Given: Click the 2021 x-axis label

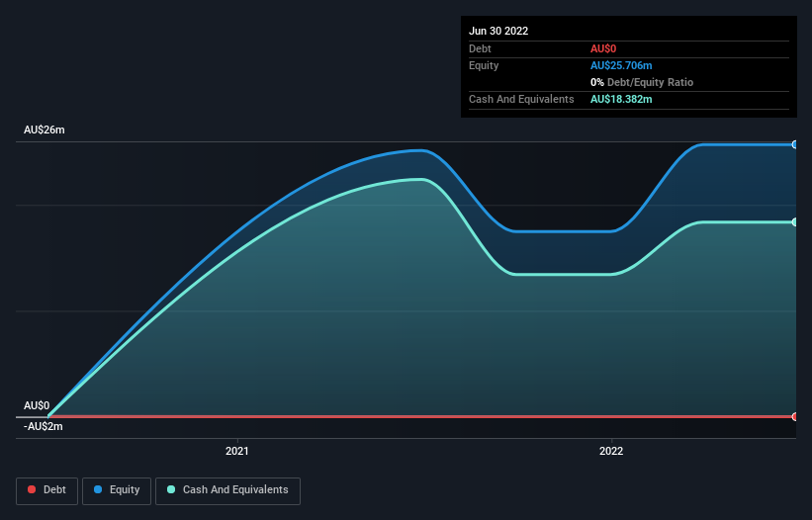Looking at the screenshot, I should (x=237, y=451).
